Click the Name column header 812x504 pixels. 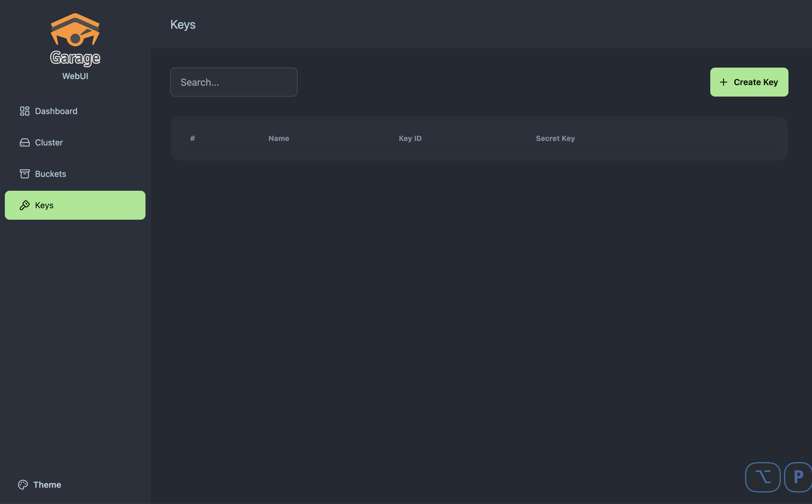(279, 138)
